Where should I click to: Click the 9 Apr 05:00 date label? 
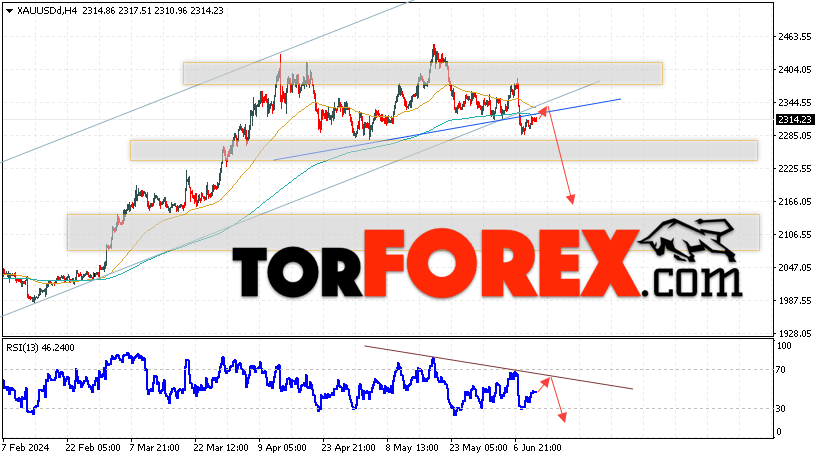click(282, 448)
